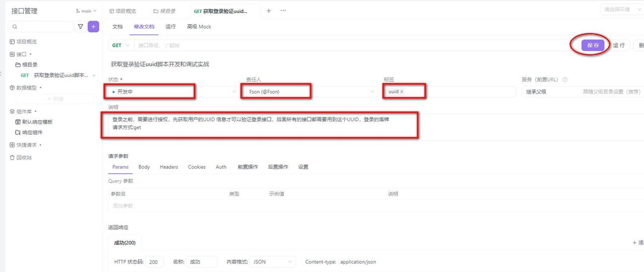The width and height of the screenshot is (644, 272).
Task: Open the 责任人 Fson dropdown
Action: coord(311,92)
